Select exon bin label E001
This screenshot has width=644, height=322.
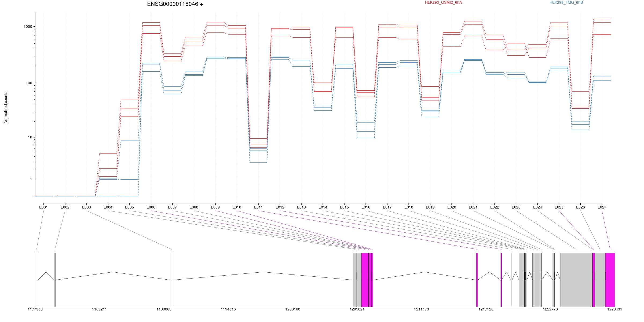(x=43, y=207)
